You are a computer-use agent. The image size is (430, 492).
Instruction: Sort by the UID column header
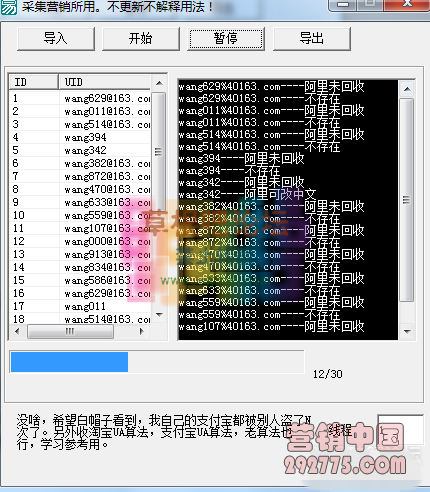(x=105, y=82)
